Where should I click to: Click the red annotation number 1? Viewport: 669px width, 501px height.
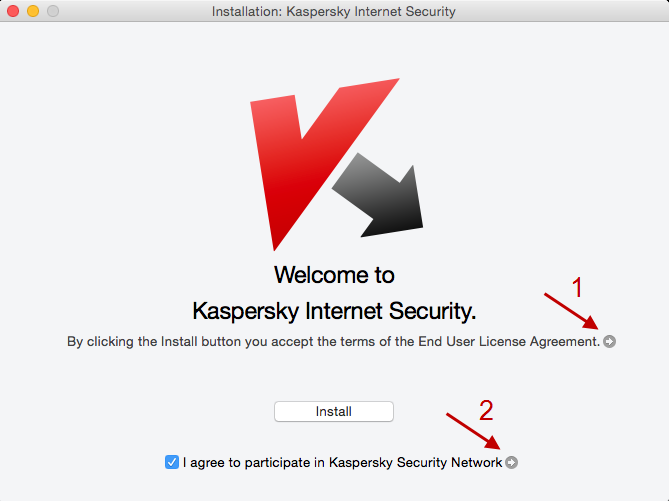[576, 288]
